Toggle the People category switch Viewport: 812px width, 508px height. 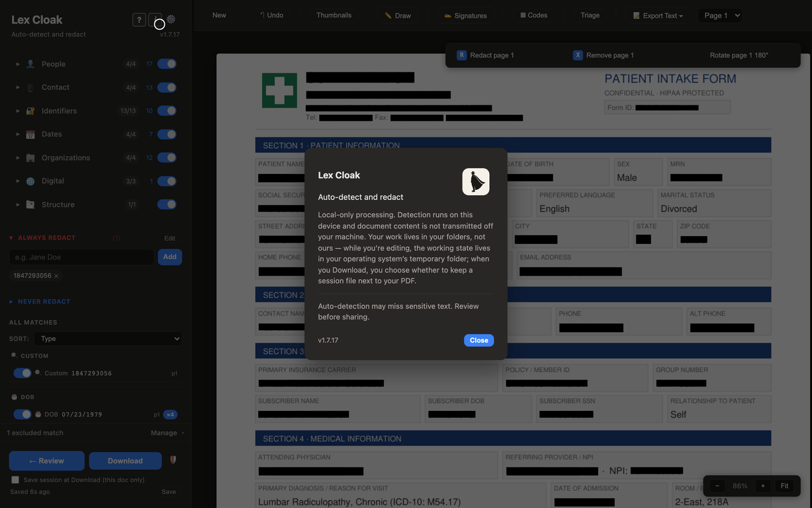(167, 64)
